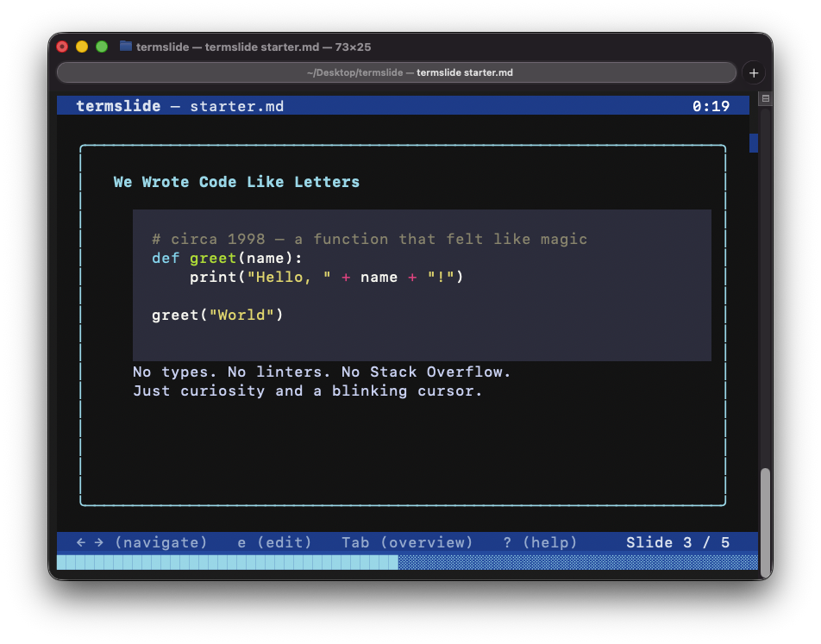This screenshot has width=821, height=644.
Task: Click the elapsed timer 0:19
Action: 711,106
